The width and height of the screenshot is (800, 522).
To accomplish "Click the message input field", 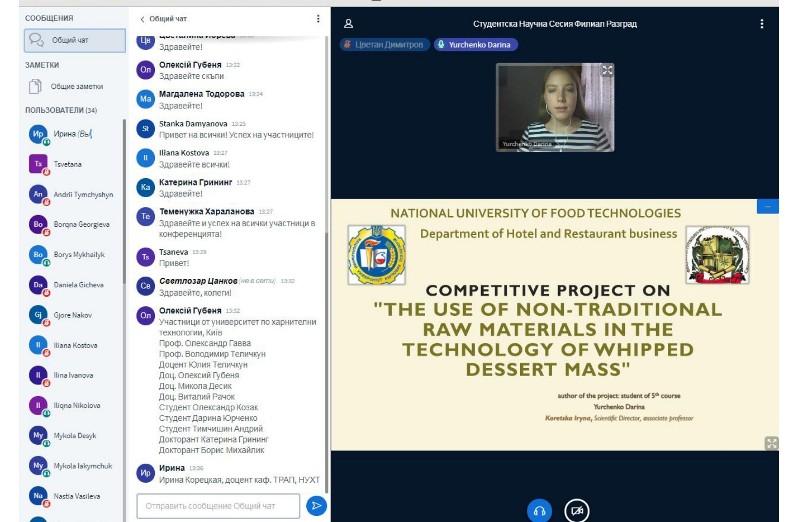I will tap(218, 506).
